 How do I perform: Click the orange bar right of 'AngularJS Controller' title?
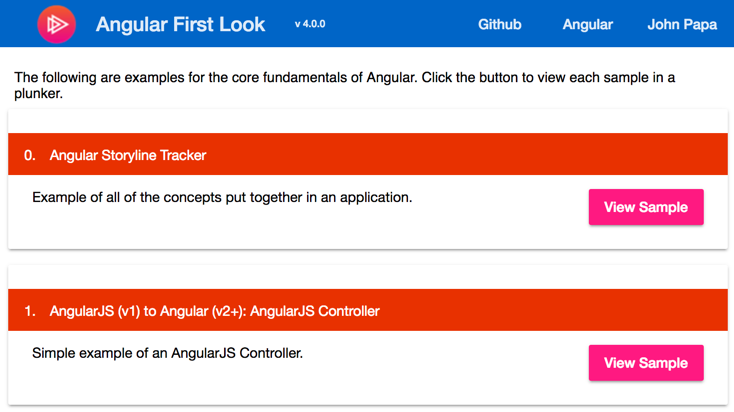click(x=552, y=311)
